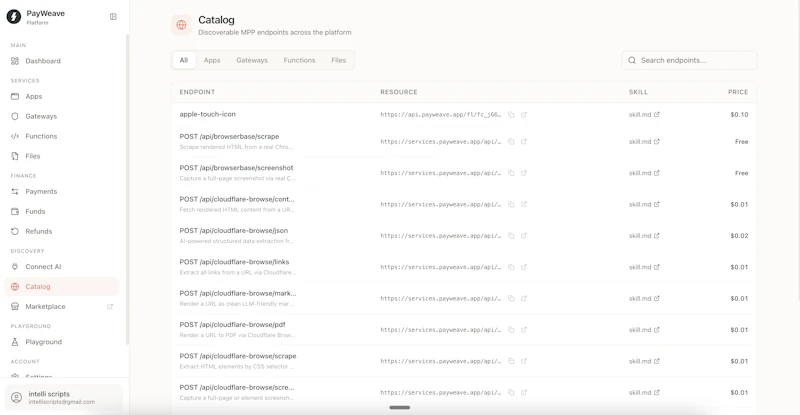
Task: Click the Catalog globe header icon
Action: click(x=181, y=25)
